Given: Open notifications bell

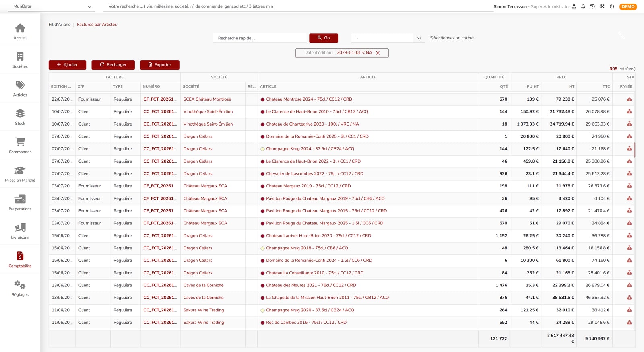Looking at the screenshot, I should pyautogui.click(x=583, y=6).
